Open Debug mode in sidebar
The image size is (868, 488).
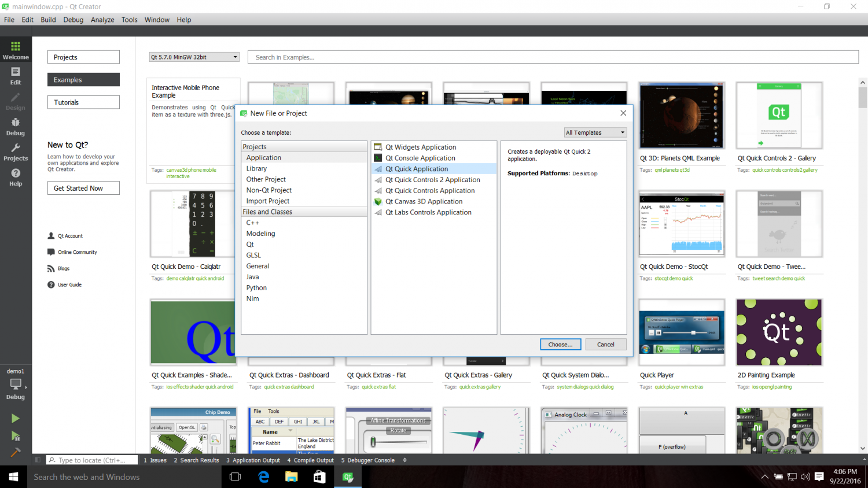pos(16,126)
